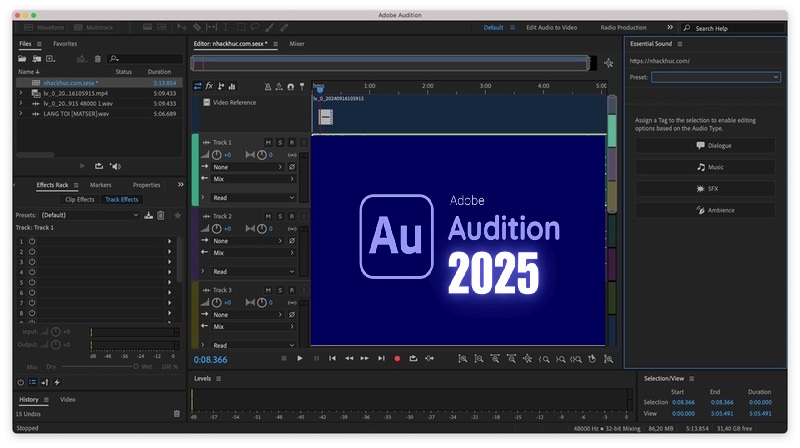The image size is (800, 448).
Task: Show more workspaces with double-chevron
Action: [670, 28]
